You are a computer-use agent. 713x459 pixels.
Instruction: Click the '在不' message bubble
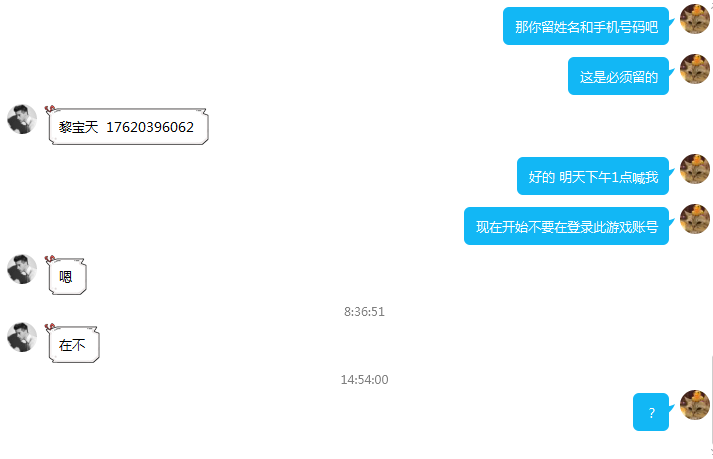[74, 344]
